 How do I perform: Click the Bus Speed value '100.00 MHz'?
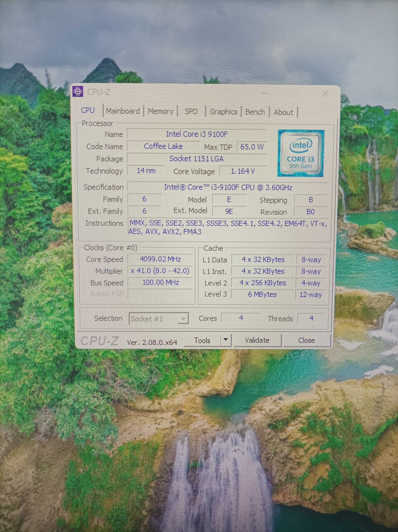click(160, 282)
